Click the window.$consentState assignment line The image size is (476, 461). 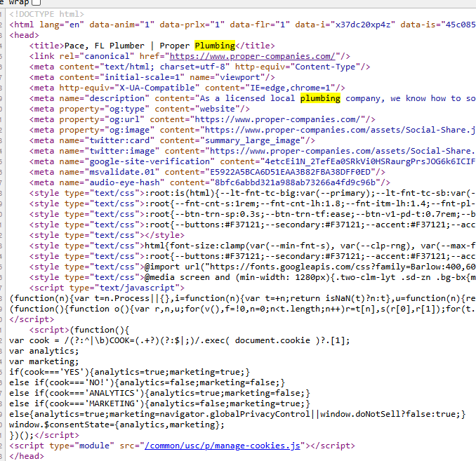tap(117, 425)
